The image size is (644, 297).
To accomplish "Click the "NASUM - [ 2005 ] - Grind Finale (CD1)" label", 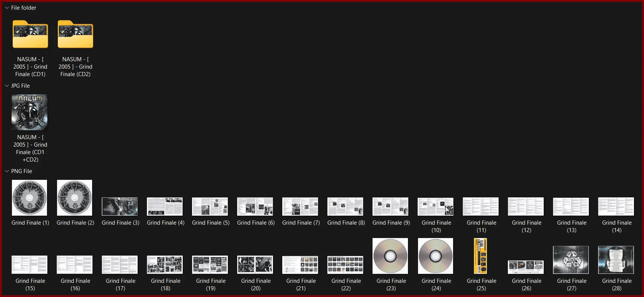I will 30,67.
